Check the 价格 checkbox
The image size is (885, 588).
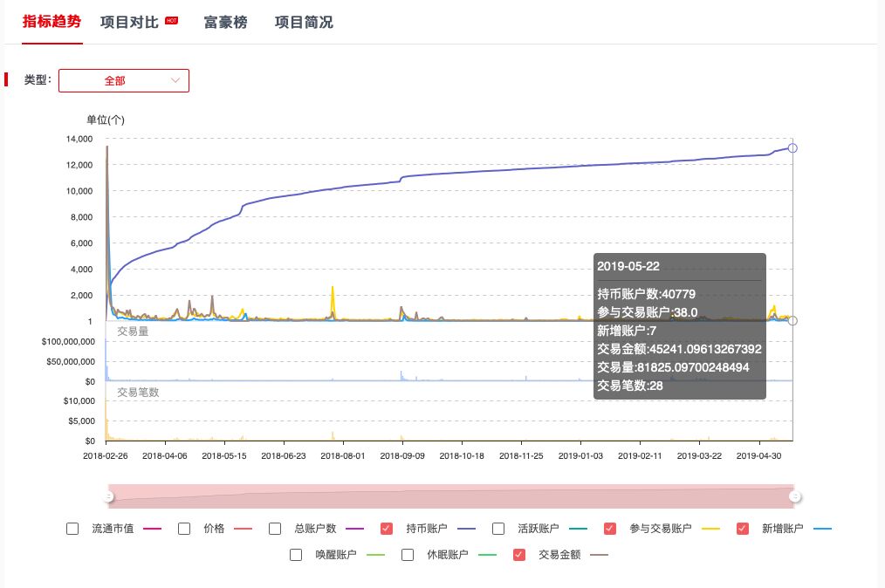(184, 529)
